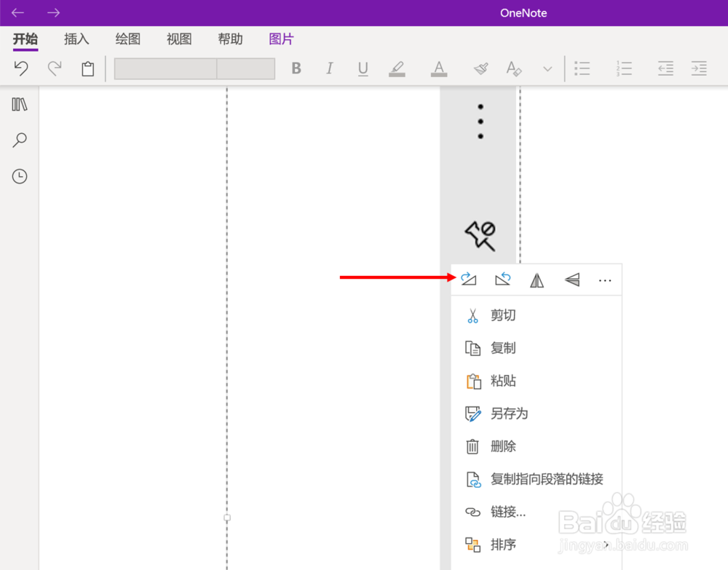This screenshot has width=728, height=570.
Task: Flip the picture vertically
Action: (572, 280)
